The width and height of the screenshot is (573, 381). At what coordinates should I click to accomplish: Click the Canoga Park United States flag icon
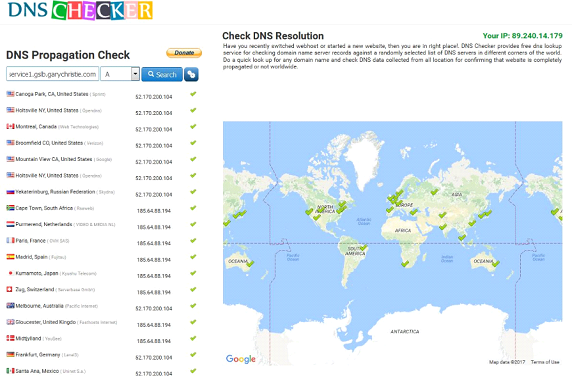click(10, 94)
